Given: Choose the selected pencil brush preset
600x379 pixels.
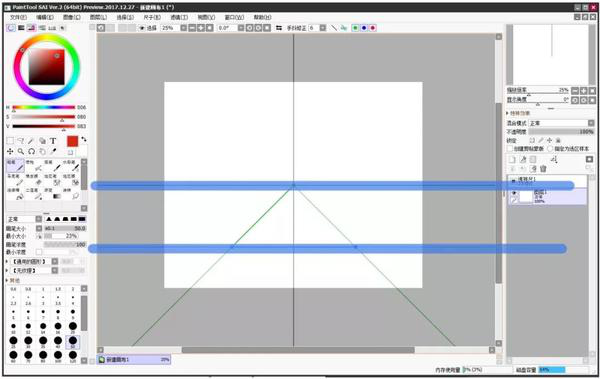Looking at the screenshot, I should pos(15,165).
